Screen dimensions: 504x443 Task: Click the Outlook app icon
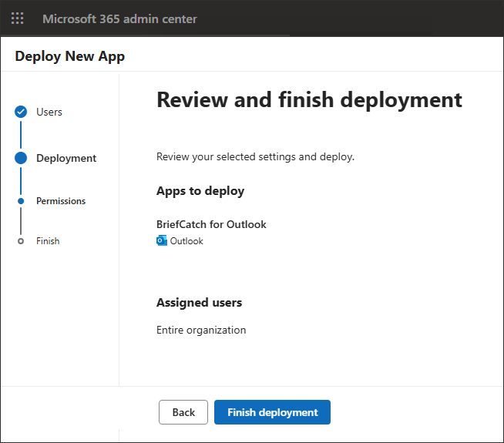[162, 240]
